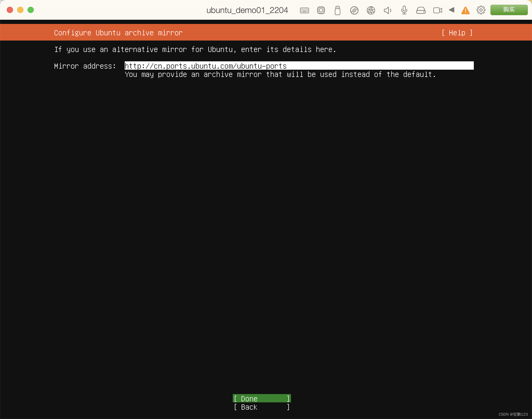Minimize the VM window
The width and height of the screenshot is (532, 419).
20,10
